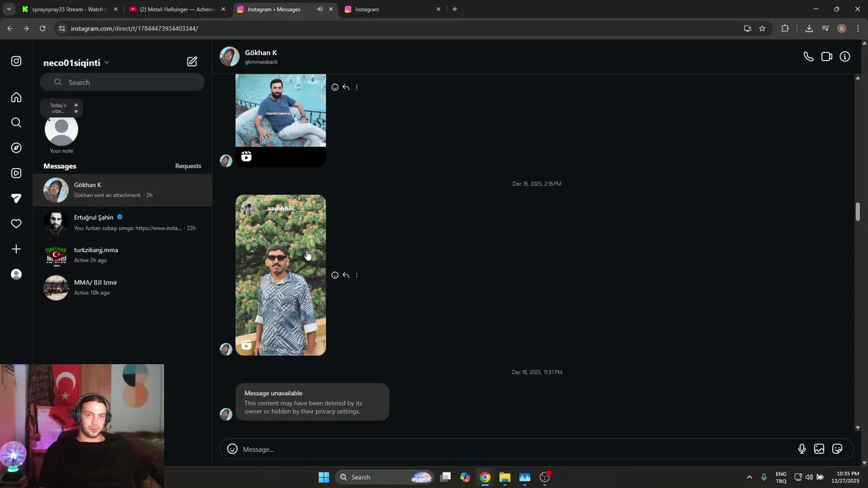Open Instagram search from sidebar magnifier
The image size is (868, 488).
16,123
